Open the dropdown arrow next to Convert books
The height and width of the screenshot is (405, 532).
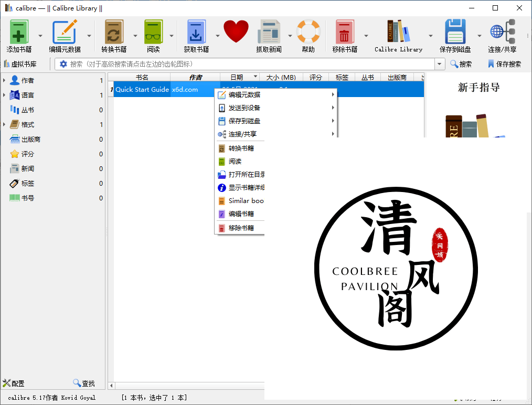[135, 36]
